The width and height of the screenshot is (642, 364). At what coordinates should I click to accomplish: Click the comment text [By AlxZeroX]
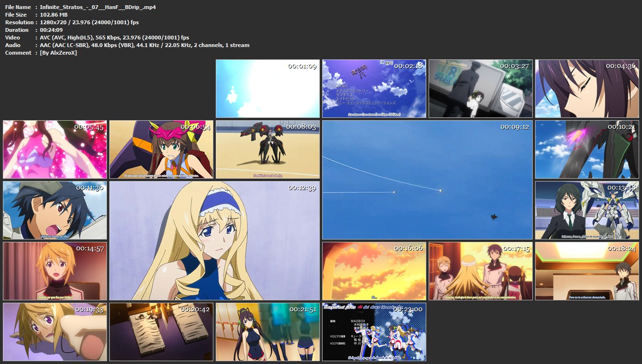pyautogui.click(x=58, y=53)
